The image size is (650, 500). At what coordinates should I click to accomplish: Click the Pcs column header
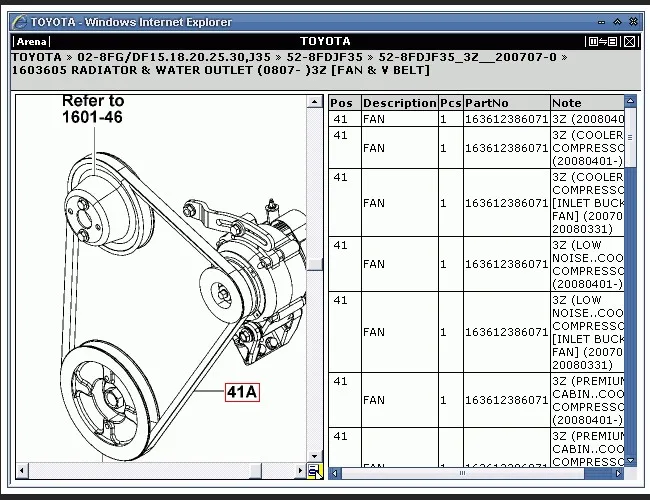point(451,103)
